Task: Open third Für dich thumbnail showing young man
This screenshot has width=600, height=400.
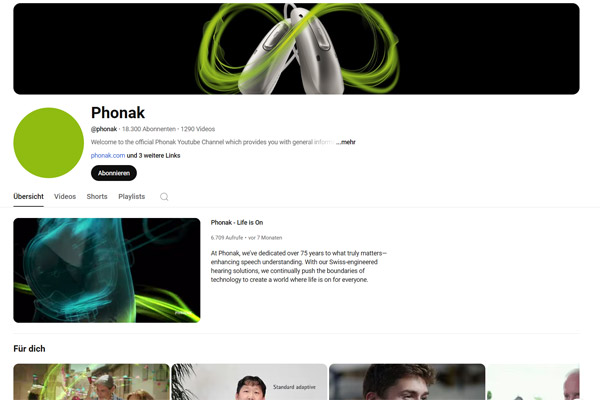Action: pyautogui.click(x=407, y=382)
